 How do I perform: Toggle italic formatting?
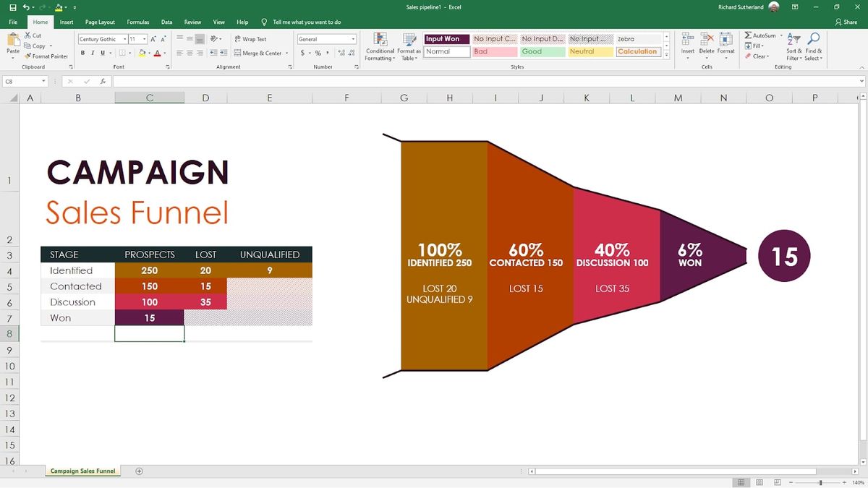click(x=92, y=53)
